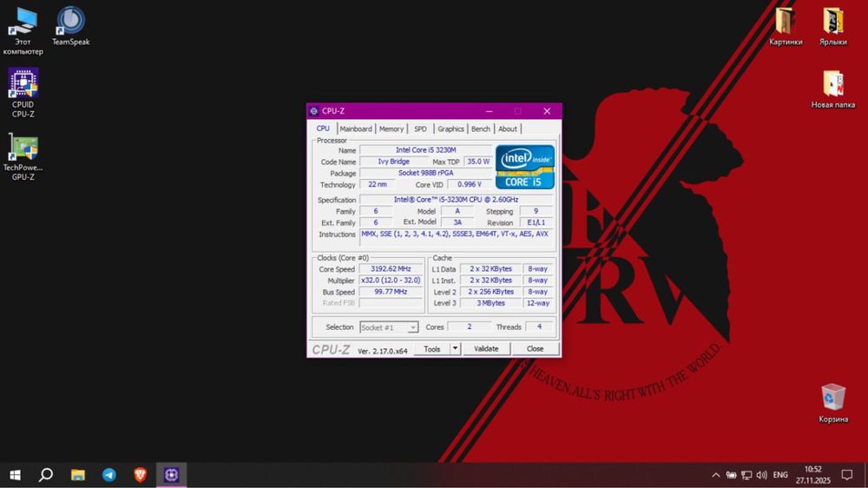Click the Specification field i5-3230M CPU @ 2.60GHz

(457, 200)
